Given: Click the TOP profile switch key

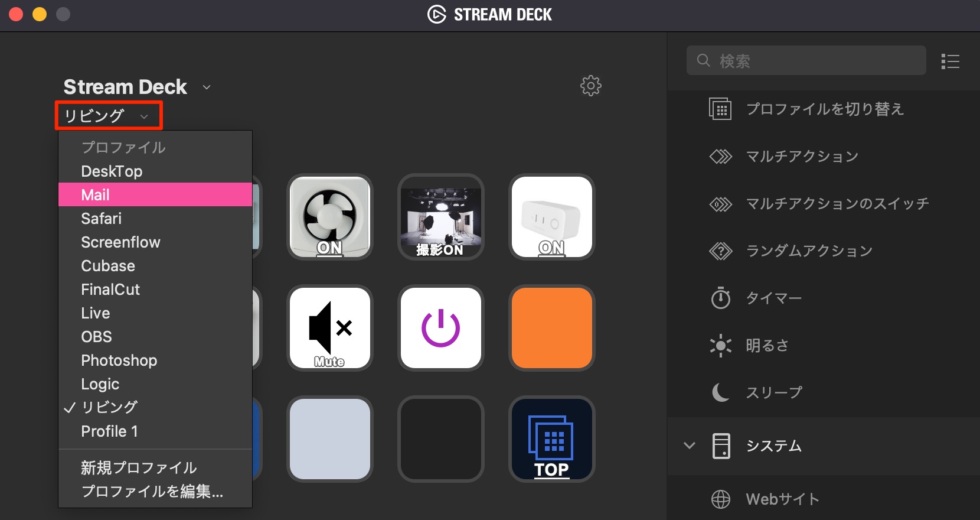Looking at the screenshot, I should point(551,439).
